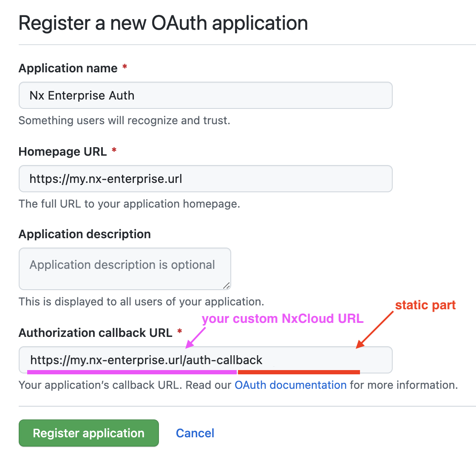Open the OAuth documentation link
The width and height of the screenshot is (476, 456).
coord(291,385)
